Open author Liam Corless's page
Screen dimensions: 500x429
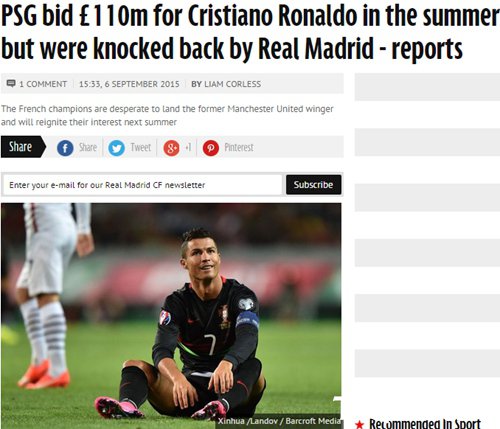pos(232,84)
